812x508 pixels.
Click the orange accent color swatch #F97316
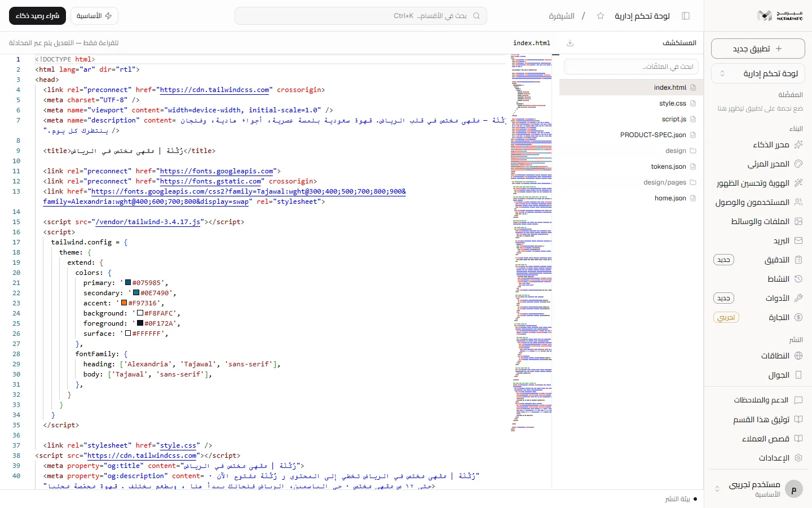coord(124,303)
